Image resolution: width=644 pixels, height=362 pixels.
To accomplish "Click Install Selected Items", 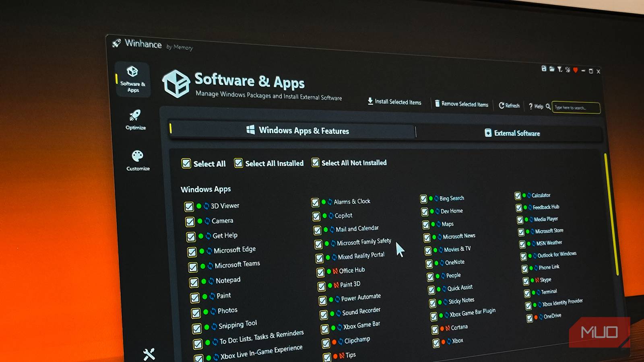I will click(394, 101).
